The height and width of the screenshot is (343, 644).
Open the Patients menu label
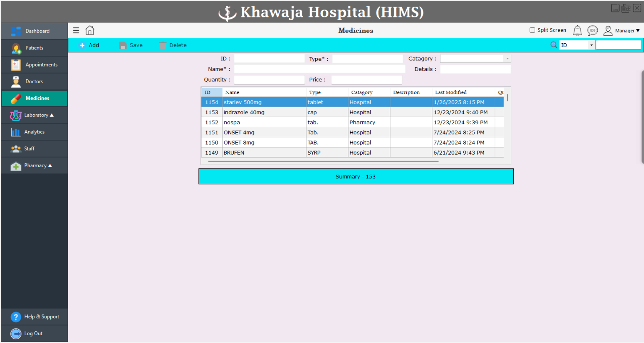tap(34, 48)
